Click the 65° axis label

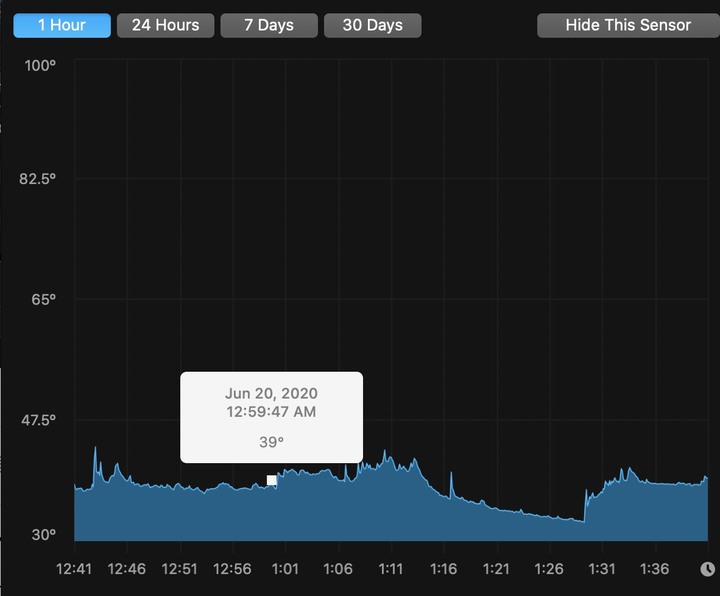tap(44, 300)
